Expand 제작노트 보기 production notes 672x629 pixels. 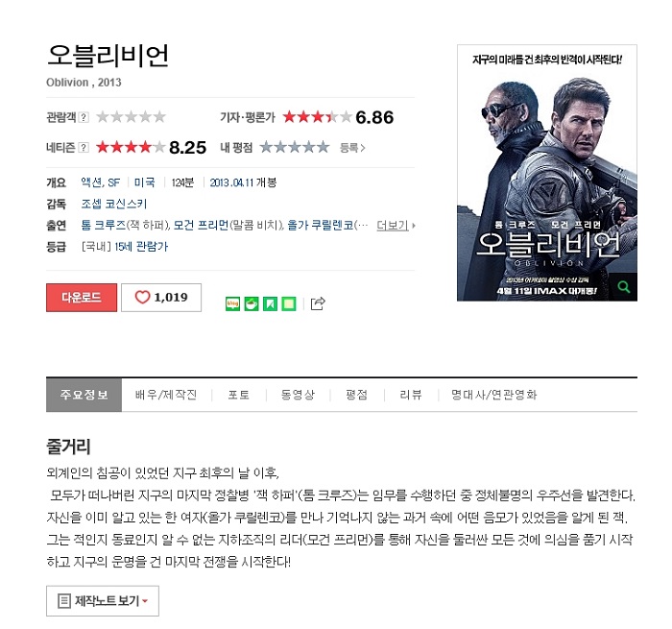point(103,601)
